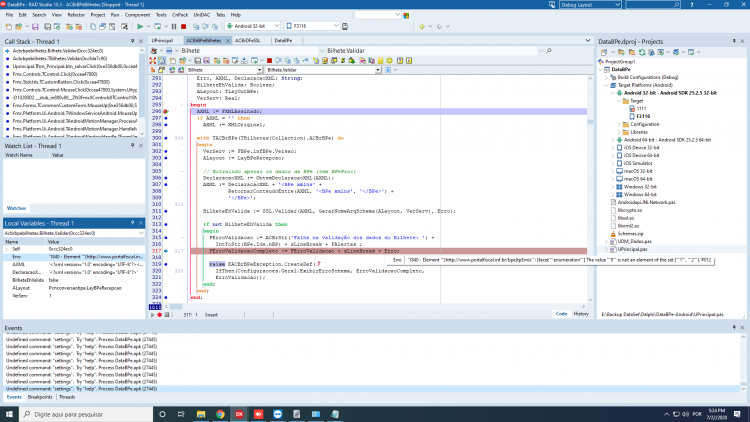
Task: Open File Explorer from the taskbar
Action: coord(201,414)
